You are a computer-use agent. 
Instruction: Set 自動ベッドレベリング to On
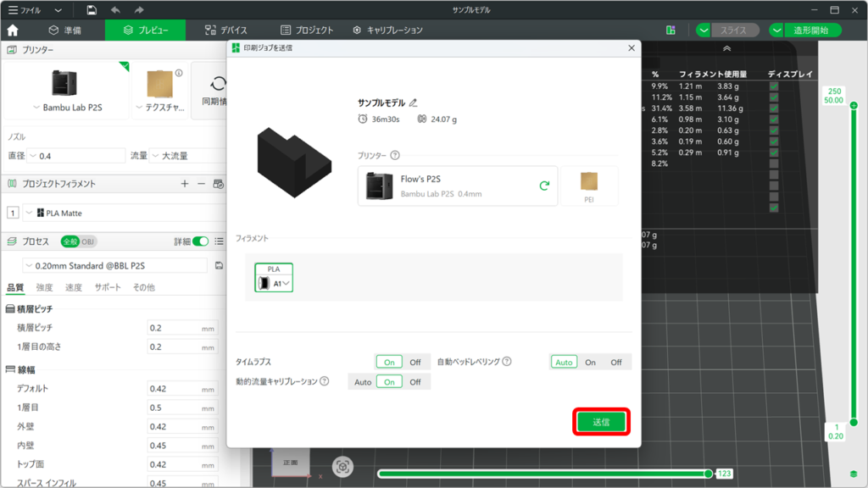click(590, 362)
